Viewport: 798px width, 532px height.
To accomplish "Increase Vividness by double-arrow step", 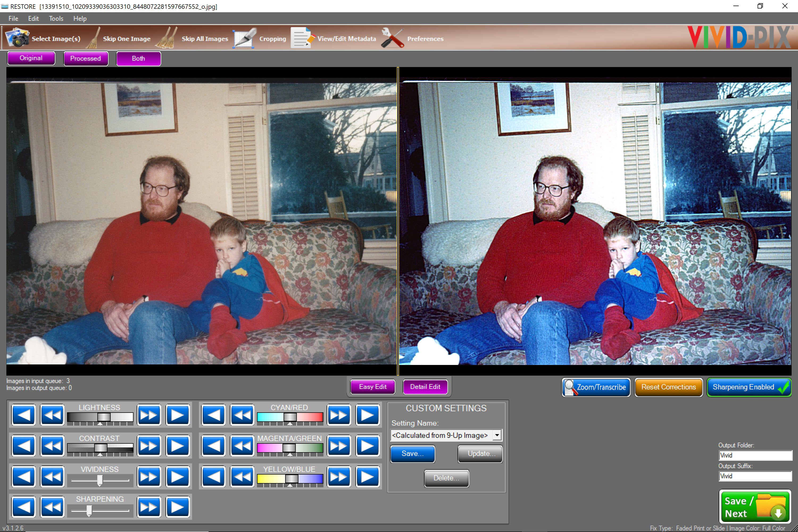I will point(149,476).
